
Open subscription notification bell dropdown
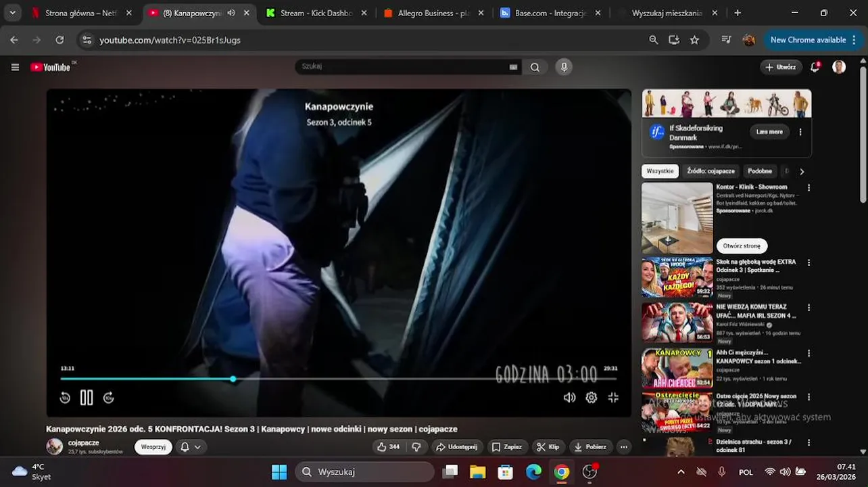tap(191, 447)
